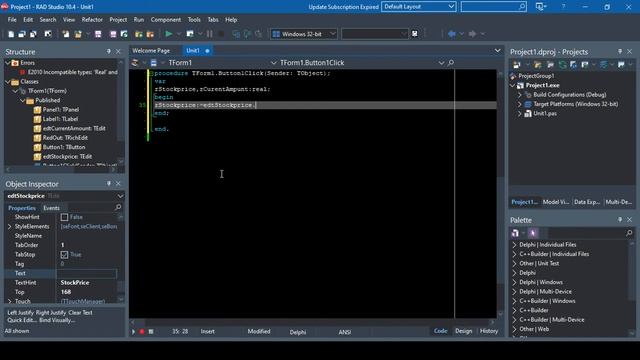This screenshot has width=640, height=360.
Task: Collapse the Classes node in Structure
Action: 8,82
